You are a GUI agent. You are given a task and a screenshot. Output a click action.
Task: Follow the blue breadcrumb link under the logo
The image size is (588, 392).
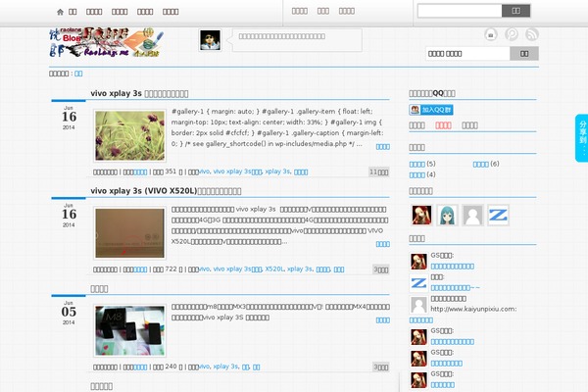click(x=78, y=73)
